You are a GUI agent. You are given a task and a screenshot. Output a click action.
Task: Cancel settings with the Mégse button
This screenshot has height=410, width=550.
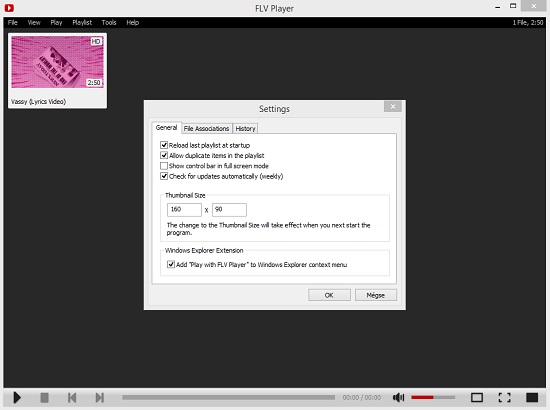pos(376,295)
